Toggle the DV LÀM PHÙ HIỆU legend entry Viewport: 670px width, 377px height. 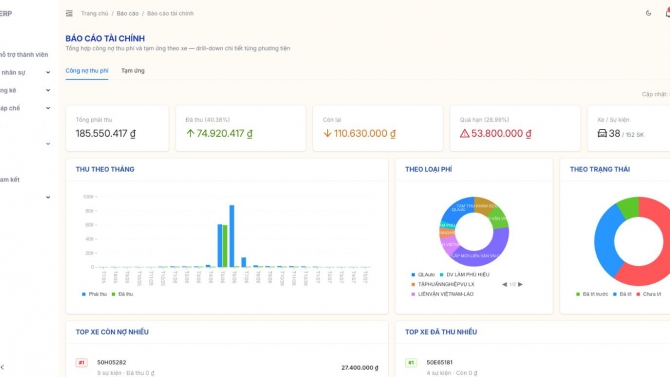click(x=464, y=274)
